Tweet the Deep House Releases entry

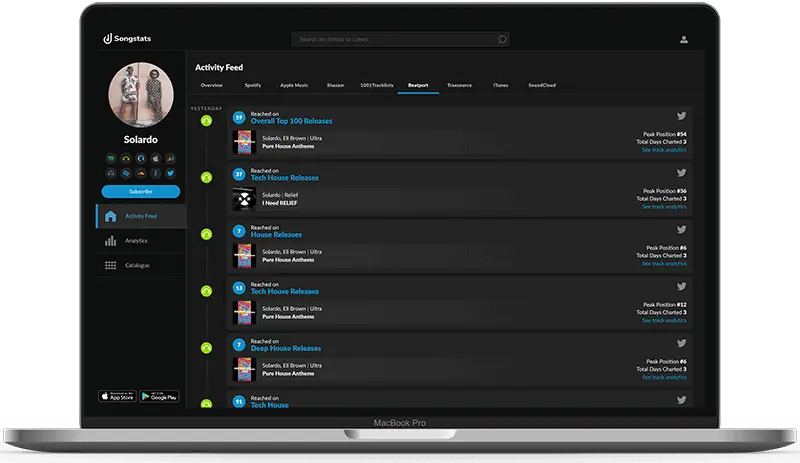(681, 343)
